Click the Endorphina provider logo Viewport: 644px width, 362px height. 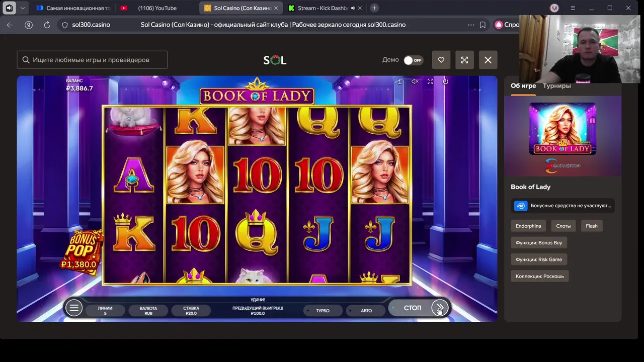[562, 165]
